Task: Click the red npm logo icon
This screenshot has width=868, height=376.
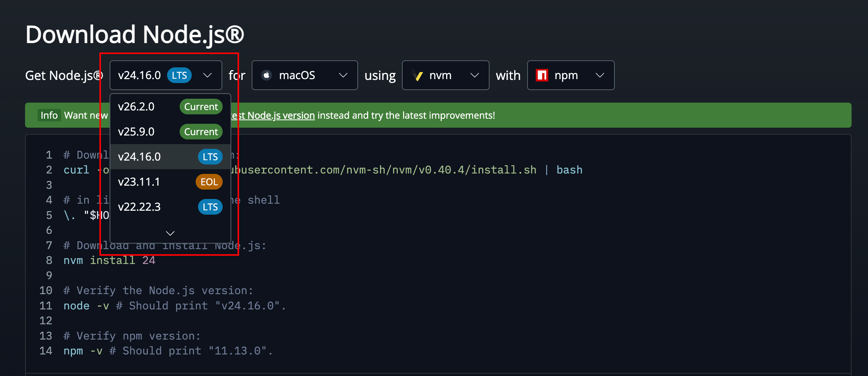Action: coord(542,75)
